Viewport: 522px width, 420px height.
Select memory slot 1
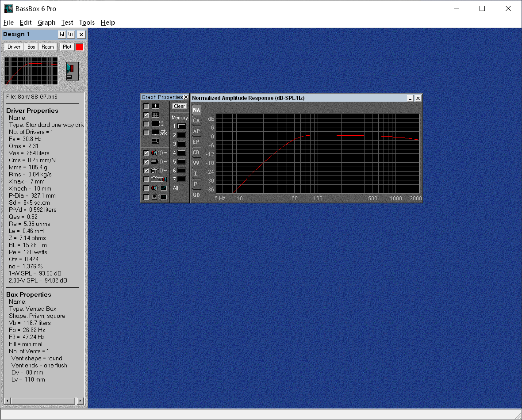182,126
